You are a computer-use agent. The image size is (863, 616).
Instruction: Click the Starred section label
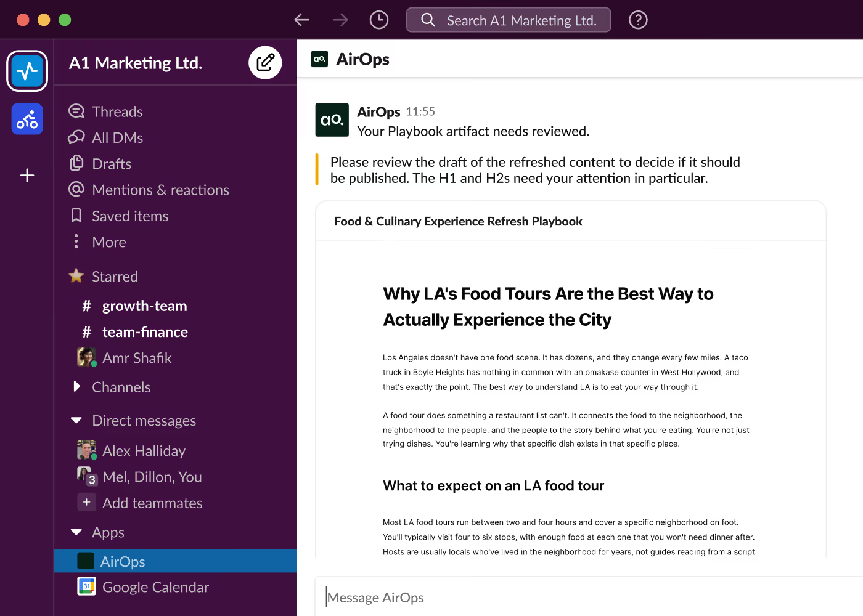point(115,277)
